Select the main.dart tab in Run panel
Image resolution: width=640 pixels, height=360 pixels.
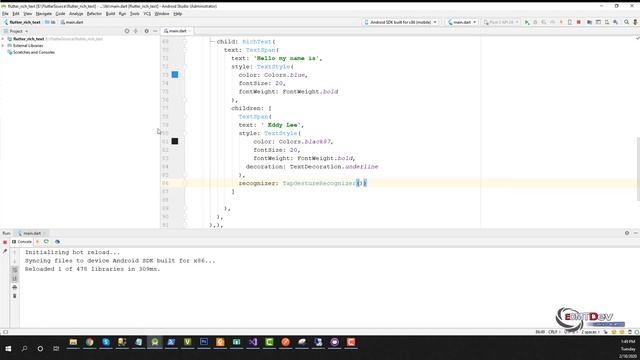point(32,233)
